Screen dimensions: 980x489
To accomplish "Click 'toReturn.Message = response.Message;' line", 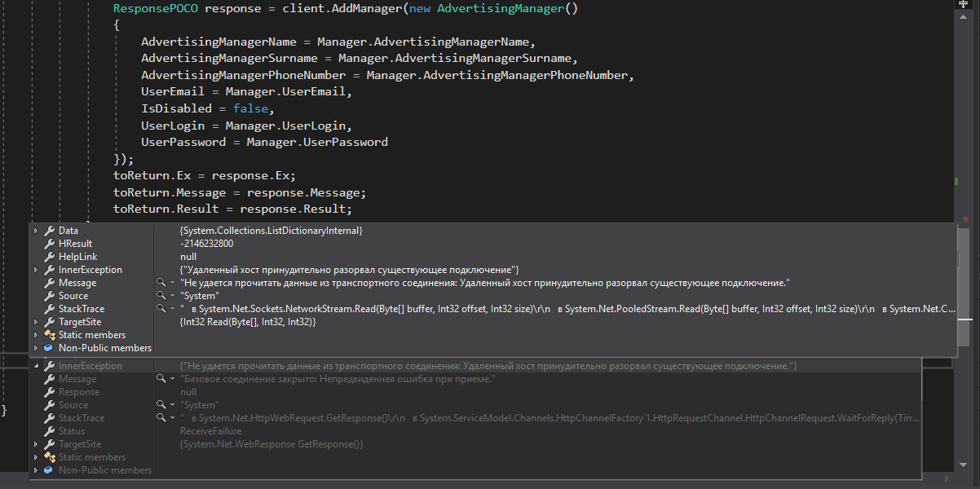I will (x=240, y=192).
